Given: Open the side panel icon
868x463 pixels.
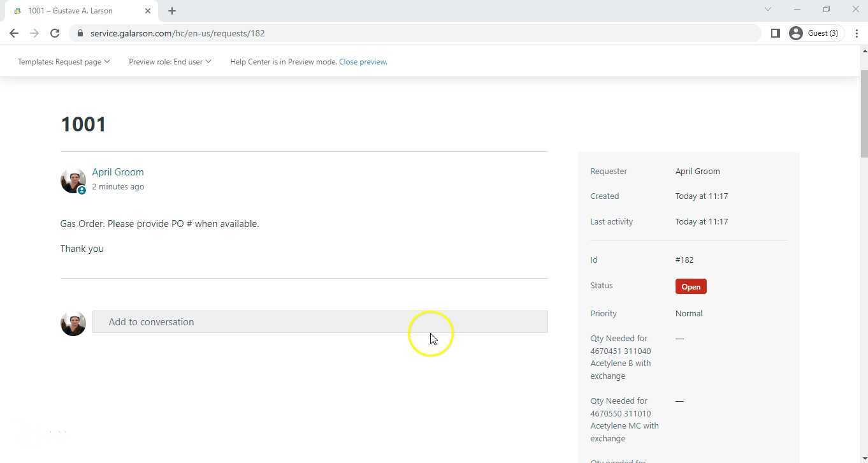Looking at the screenshot, I should 776,33.
